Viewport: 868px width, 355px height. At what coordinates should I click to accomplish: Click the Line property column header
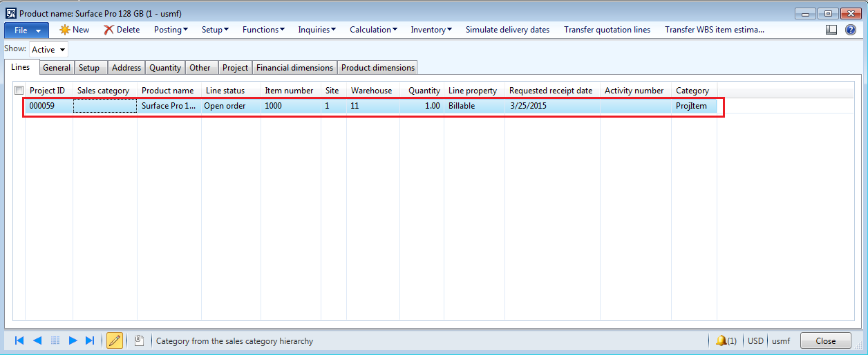click(x=474, y=91)
